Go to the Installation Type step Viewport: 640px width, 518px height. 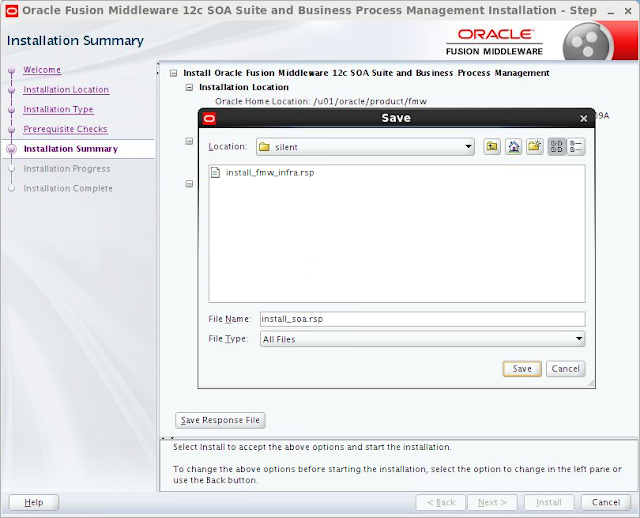click(58, 109)
